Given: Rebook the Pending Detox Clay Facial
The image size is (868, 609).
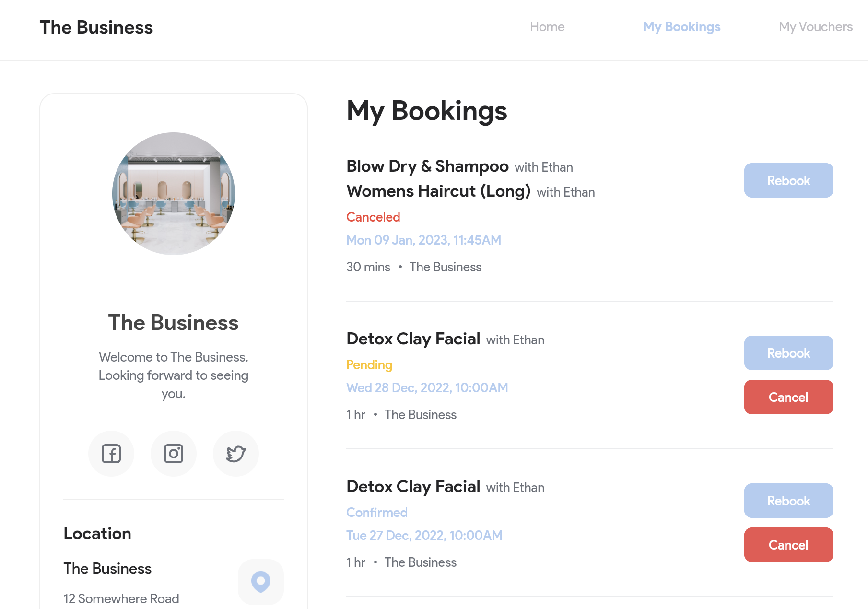Looking at the screenshot, I should (x=789, y=353).
